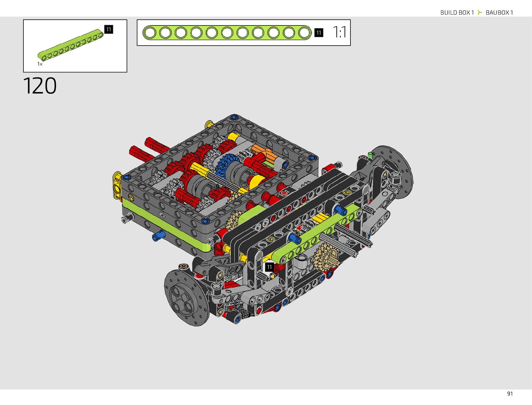This screenshot has height=405, width=532.
Task: Click the green arrow icon in header
Action: (x=480, y=13)
